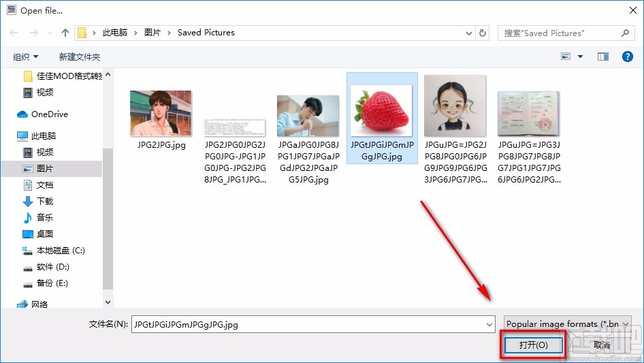The height and width of the screenshot is (363, 644).
Task: Select Saved Pictures in address path
Action: (x=206, y=33)
